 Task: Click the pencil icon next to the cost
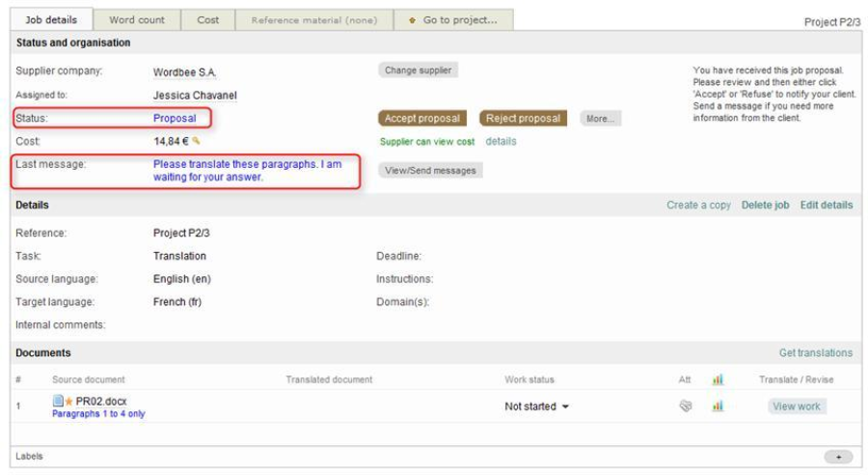pyautogui.click(x=197, y=142)
